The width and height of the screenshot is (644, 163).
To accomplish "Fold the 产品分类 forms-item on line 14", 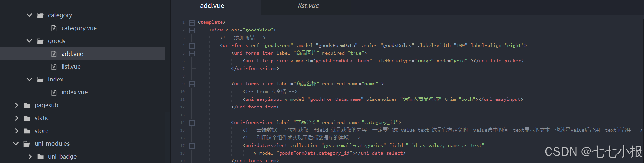I will pyautogui.click(x=192, y=123).
